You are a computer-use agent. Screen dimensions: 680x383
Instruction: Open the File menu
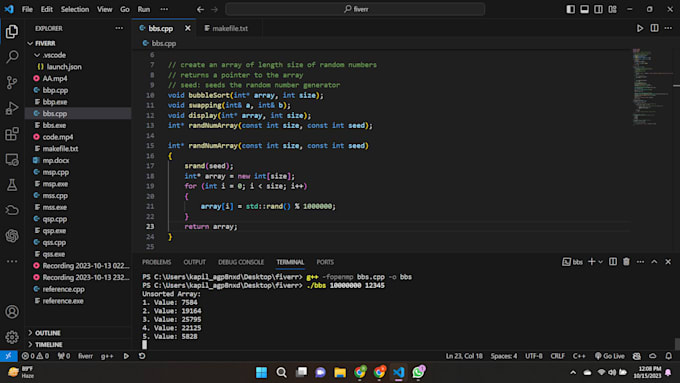27,9
